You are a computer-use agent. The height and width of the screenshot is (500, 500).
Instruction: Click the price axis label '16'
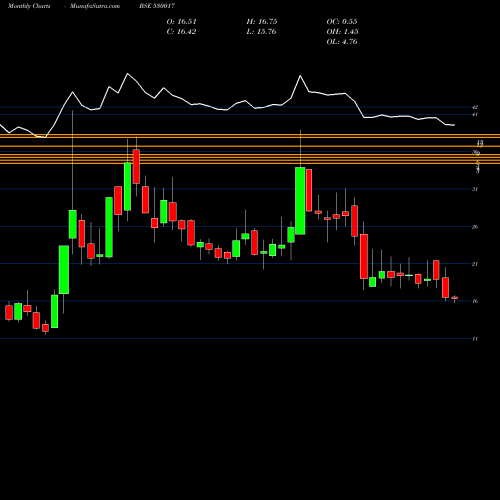475,301
